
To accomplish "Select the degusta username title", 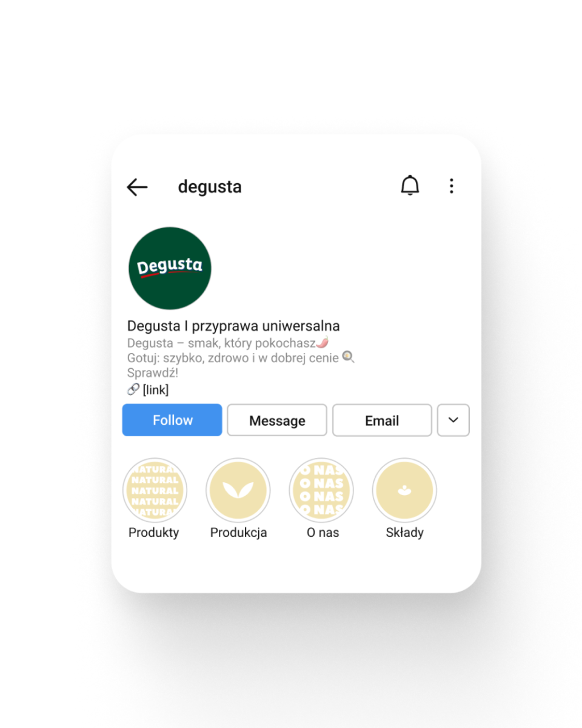I will (x=210, y=187).
